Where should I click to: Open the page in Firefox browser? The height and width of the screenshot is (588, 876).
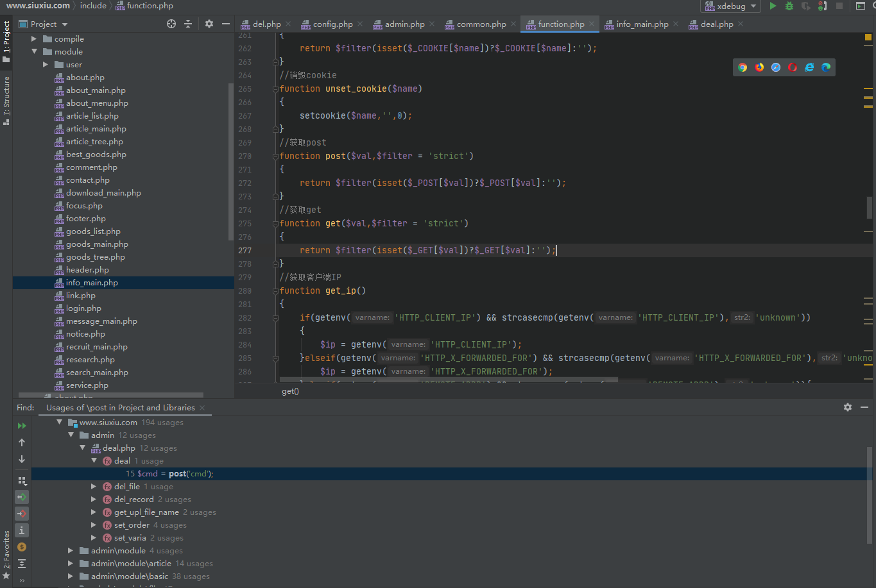759,67
